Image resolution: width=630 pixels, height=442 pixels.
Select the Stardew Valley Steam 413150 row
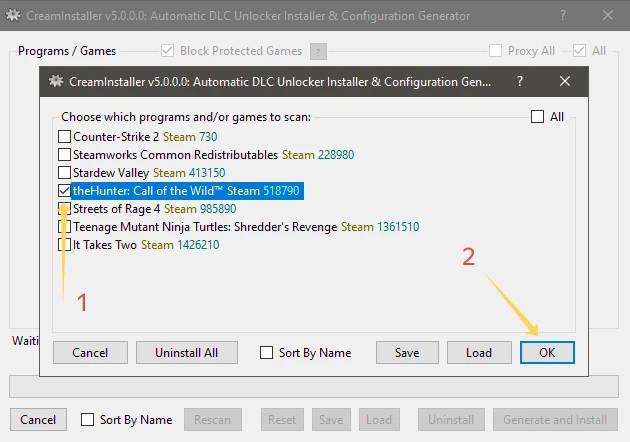click(149, 173)
